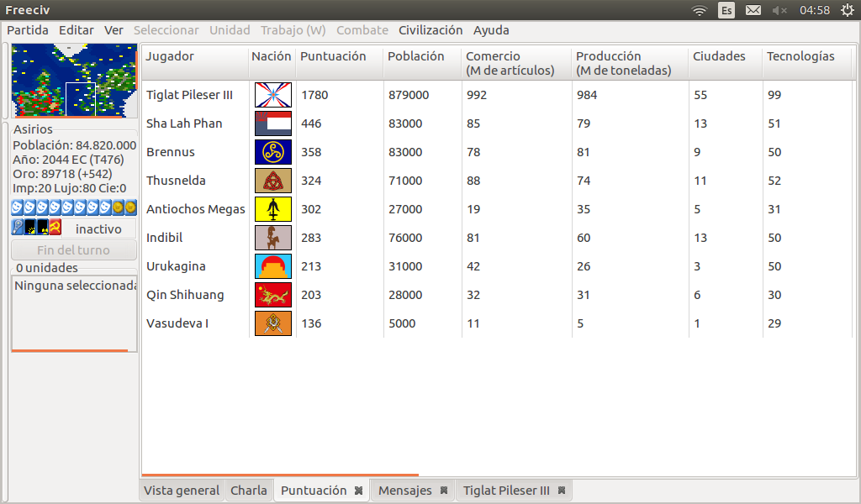Sort the table by Puntuación column header
The image size is (861, 504).
(333, 56)
